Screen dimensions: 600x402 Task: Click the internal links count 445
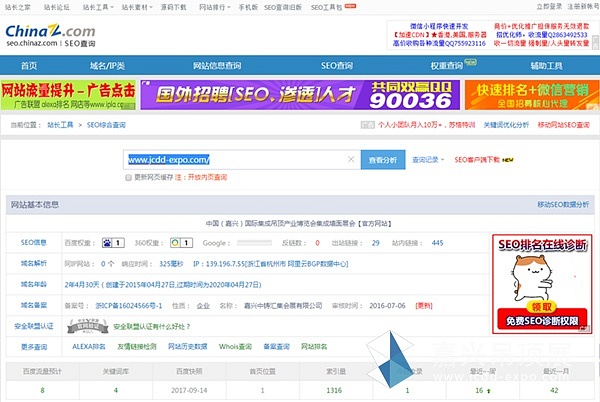tap(437, 243)
